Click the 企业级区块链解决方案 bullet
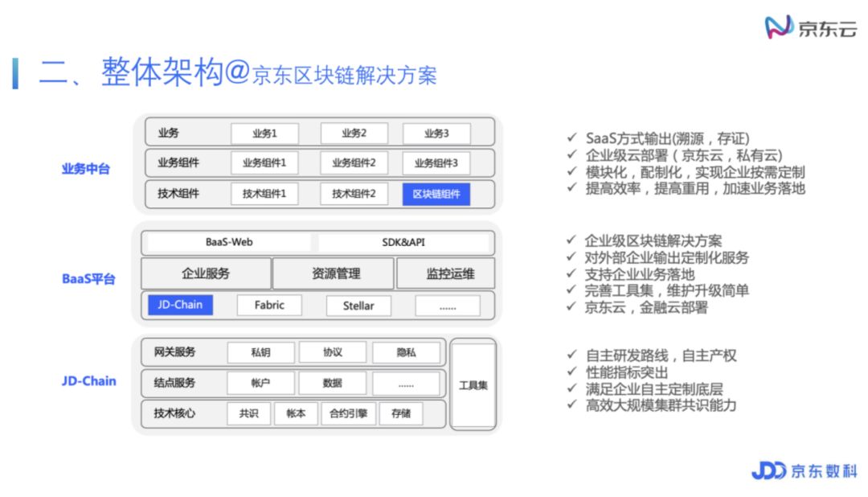Screen dimensions: 868x497 [x=653, y=241]
